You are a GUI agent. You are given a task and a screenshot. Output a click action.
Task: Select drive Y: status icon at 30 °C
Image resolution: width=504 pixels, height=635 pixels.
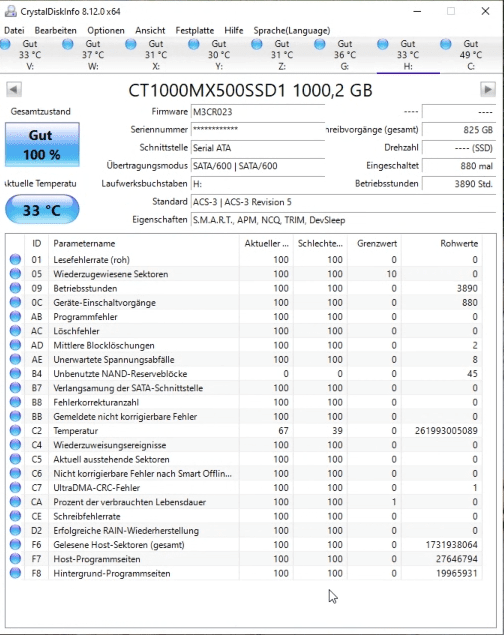[194, 44]
